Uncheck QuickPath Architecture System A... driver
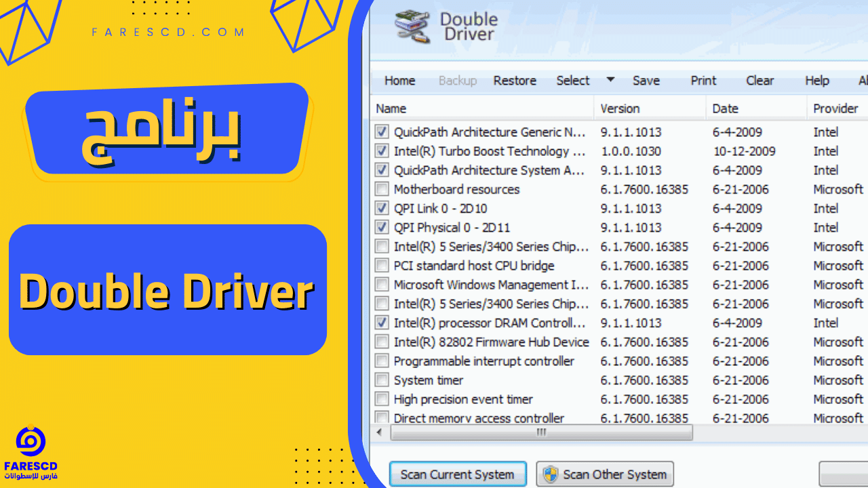The image size is (868, 488). [382, 170]
